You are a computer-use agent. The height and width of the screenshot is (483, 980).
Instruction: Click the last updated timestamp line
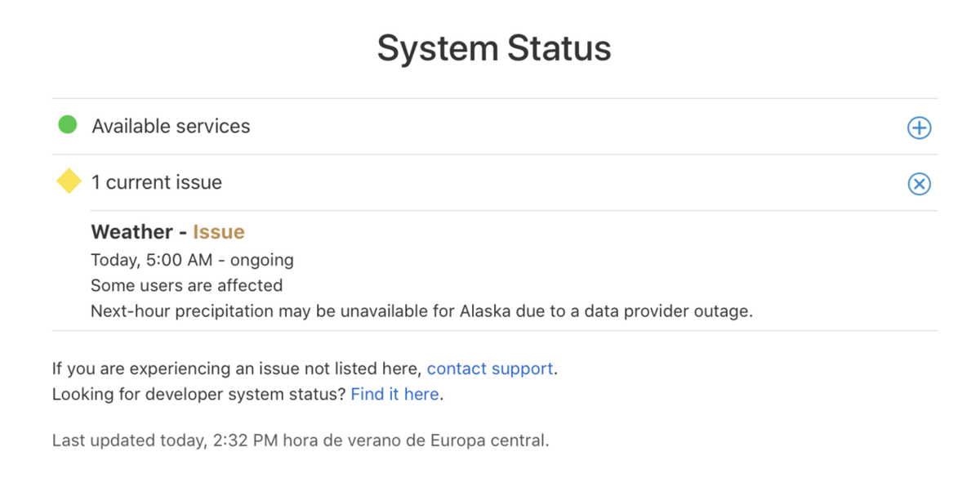click(x=301, y=440)
